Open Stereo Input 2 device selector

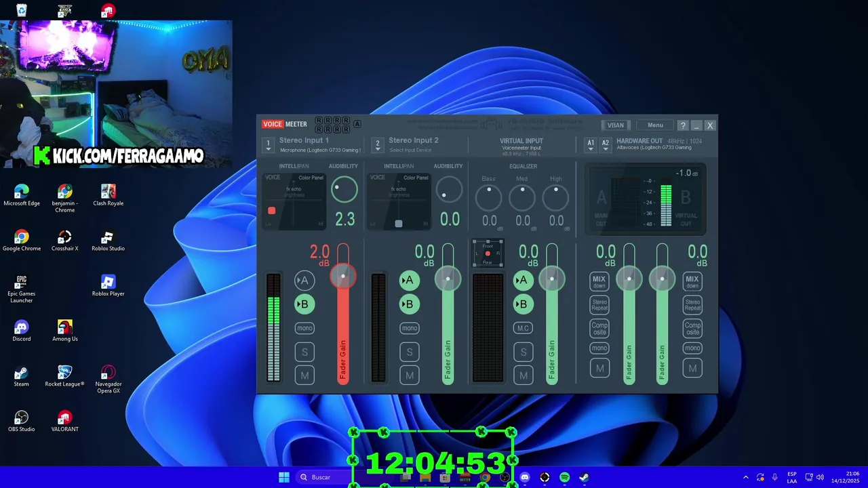click(378, 145)
